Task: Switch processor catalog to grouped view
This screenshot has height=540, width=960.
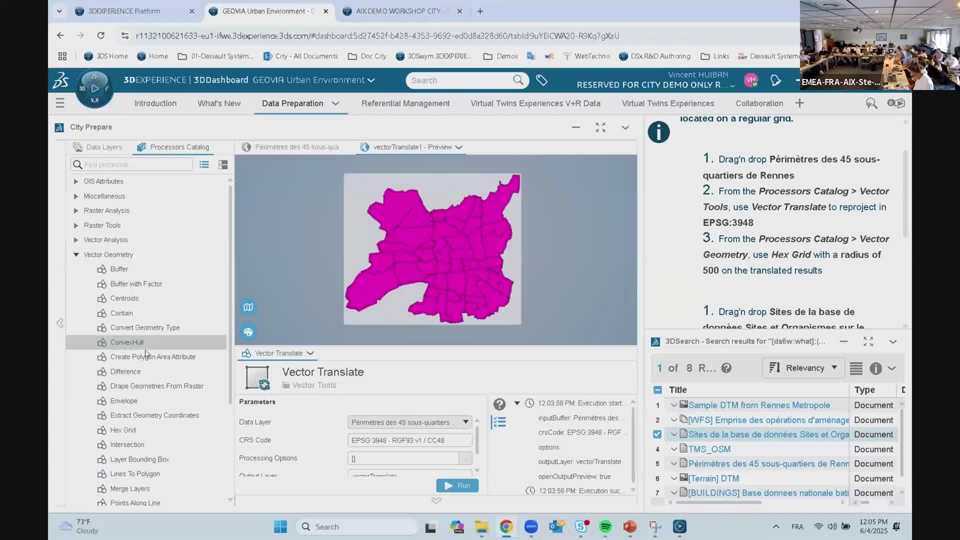Action: coord(223,165)
